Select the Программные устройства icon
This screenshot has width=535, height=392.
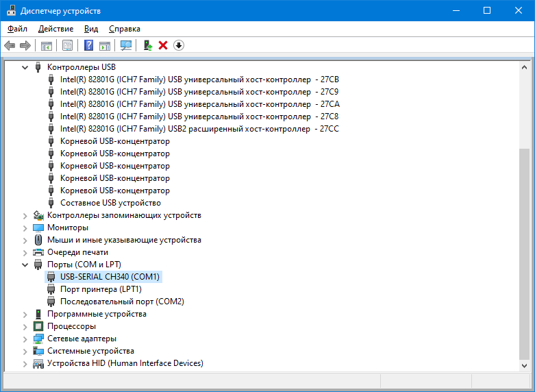click(38, 314)
